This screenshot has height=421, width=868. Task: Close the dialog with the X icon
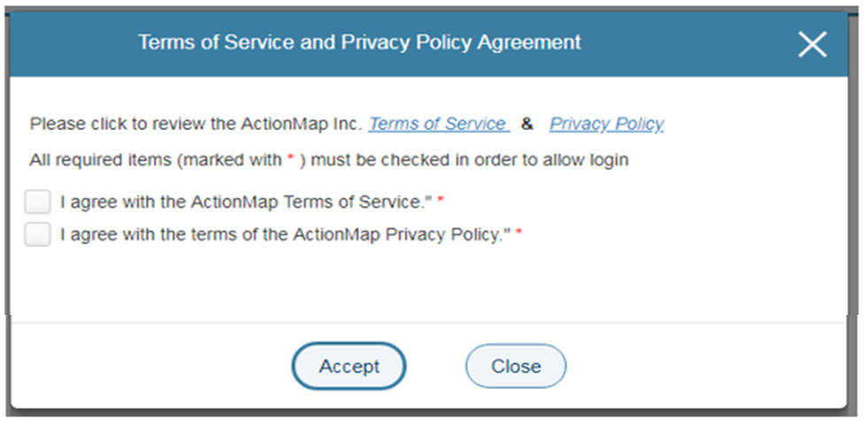[811, 43]
